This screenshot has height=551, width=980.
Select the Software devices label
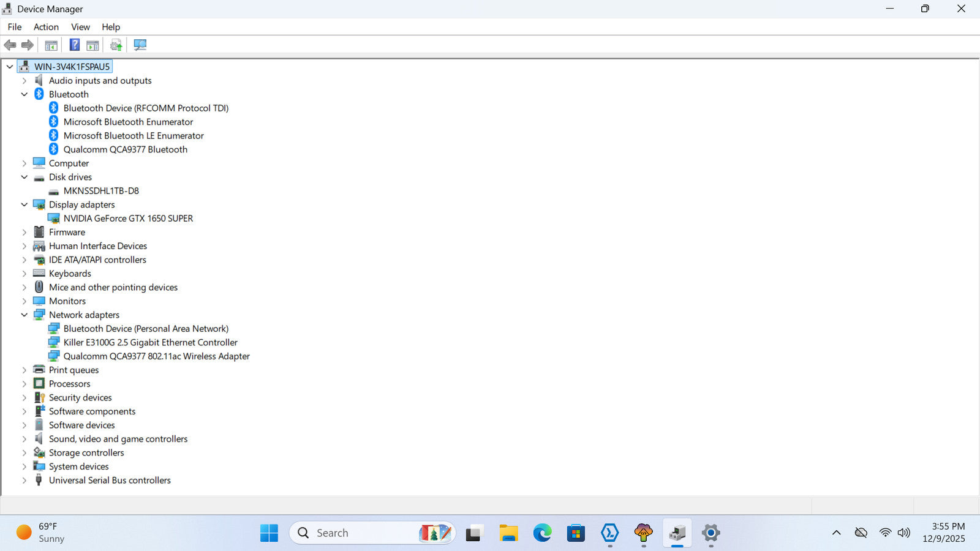click(x=82, y=425)
